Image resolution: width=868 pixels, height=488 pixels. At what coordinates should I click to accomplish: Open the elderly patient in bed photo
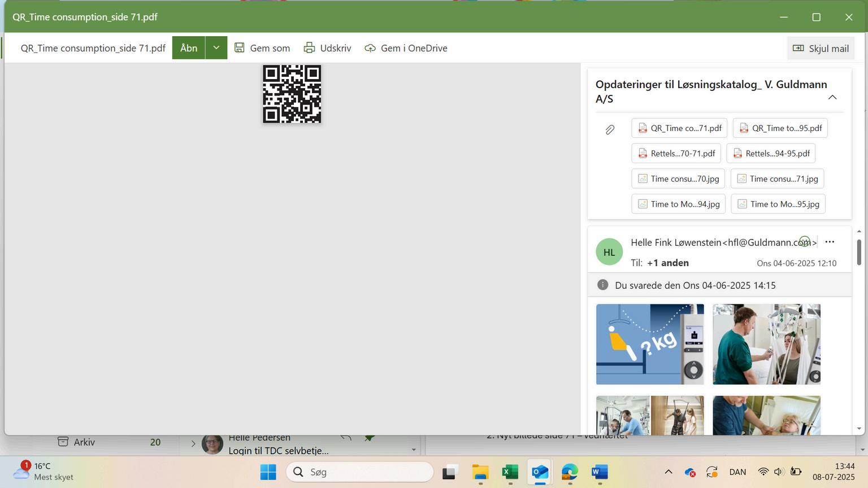pos(766,415)
